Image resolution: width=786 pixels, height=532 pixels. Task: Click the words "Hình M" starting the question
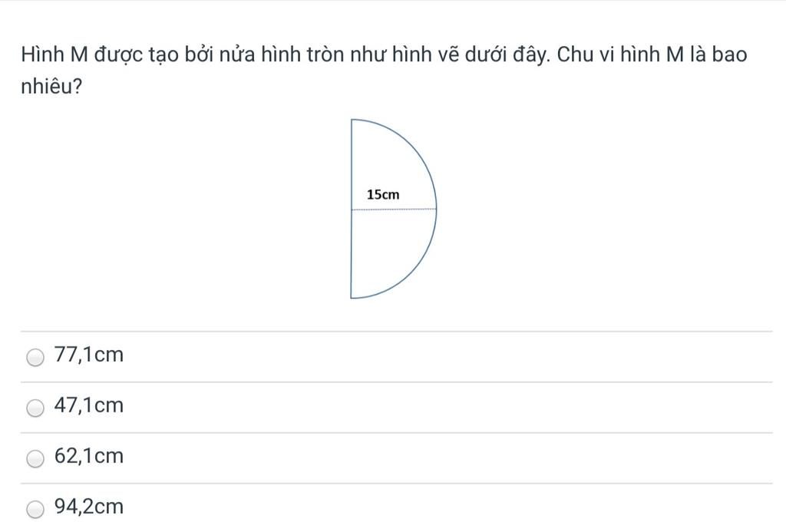(54, 55)
